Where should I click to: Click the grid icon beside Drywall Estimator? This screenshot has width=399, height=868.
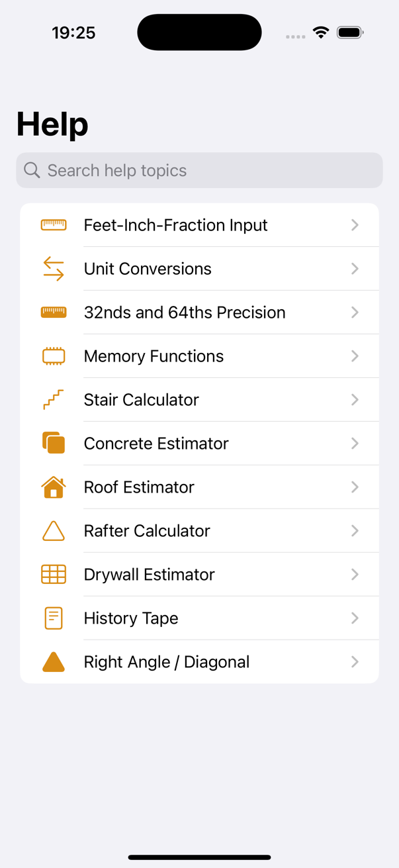(x=54, y=574)
